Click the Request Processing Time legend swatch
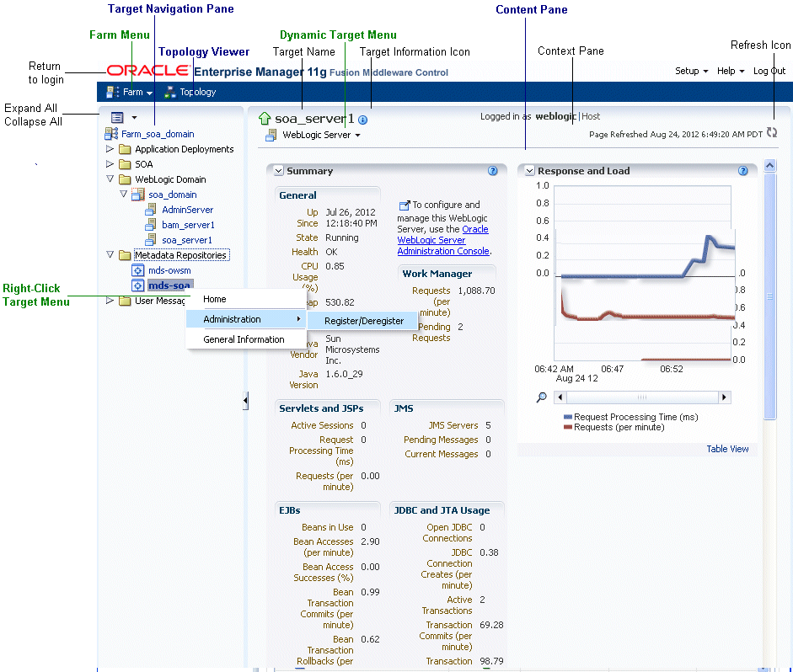Screen dimensions: 793x672 568,417
